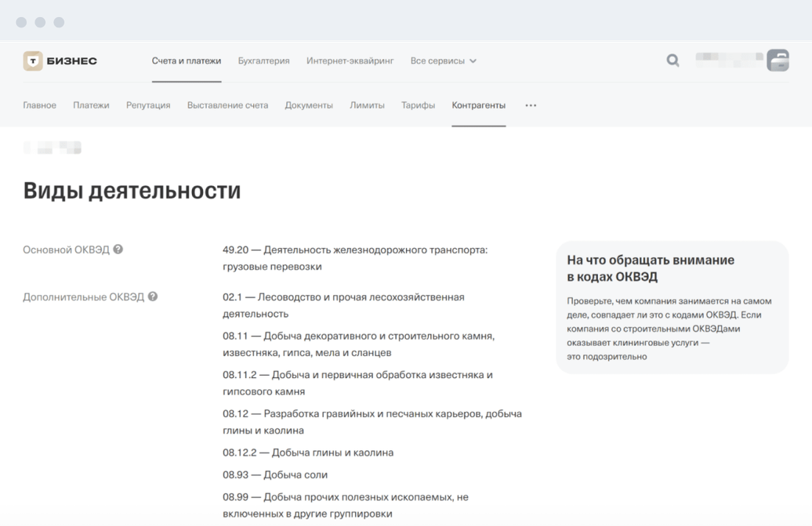Click the T-Business logo icon

tap(33, 61)
